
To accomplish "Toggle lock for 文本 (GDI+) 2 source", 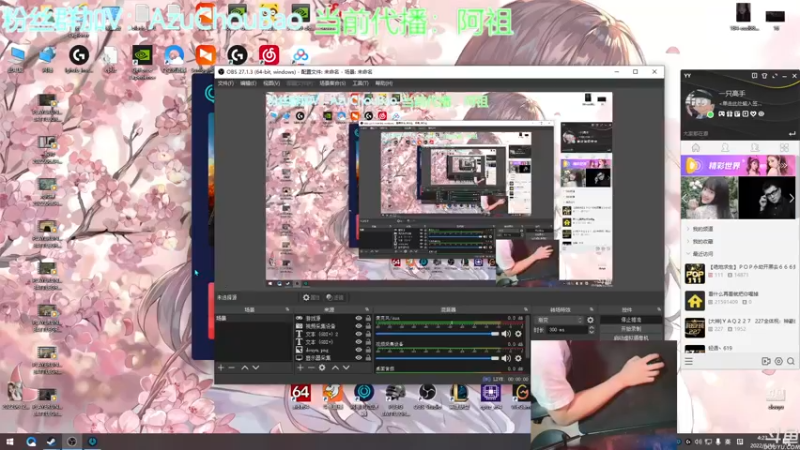I will coord(368,334).
